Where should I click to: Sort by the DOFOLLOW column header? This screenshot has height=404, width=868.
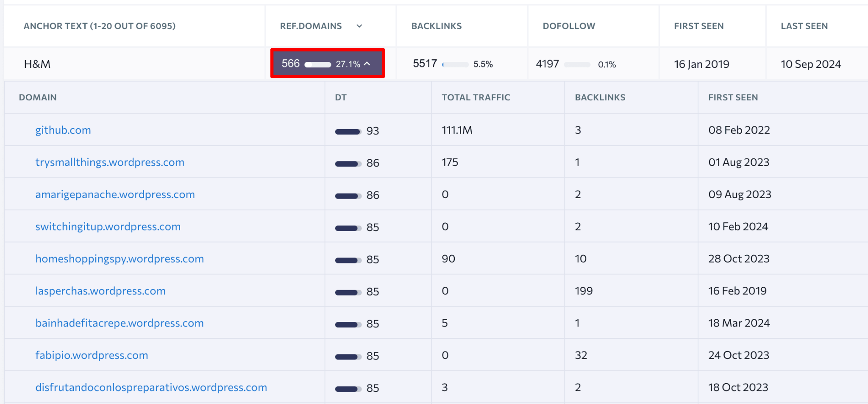pyautogui.click(x=568, y=26)
